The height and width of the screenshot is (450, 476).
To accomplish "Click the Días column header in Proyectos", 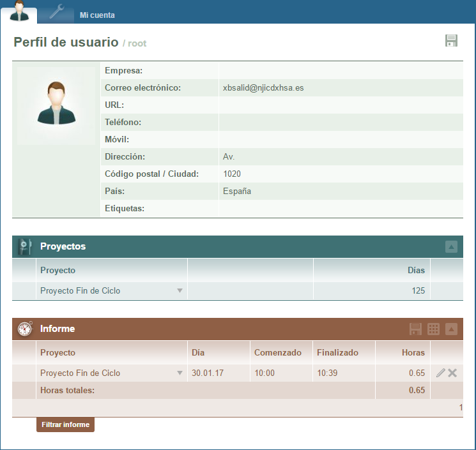I will [416, 270].
